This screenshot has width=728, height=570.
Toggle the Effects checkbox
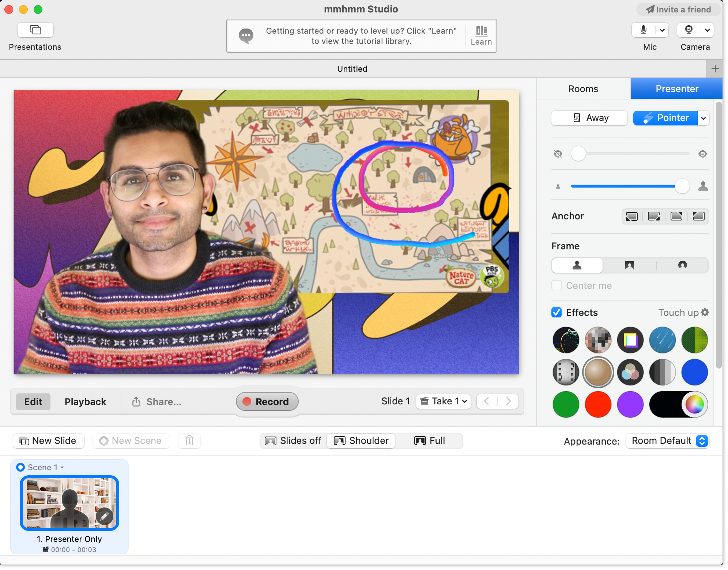click(557, 312)
